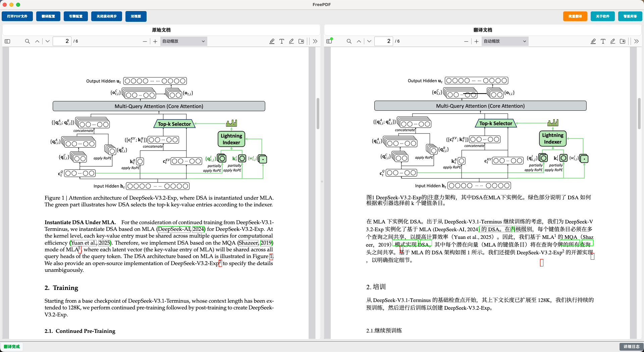Select highlight tool in translated document toolbar
This screenshot has height=352, width=644.
[x=593, y=41]
